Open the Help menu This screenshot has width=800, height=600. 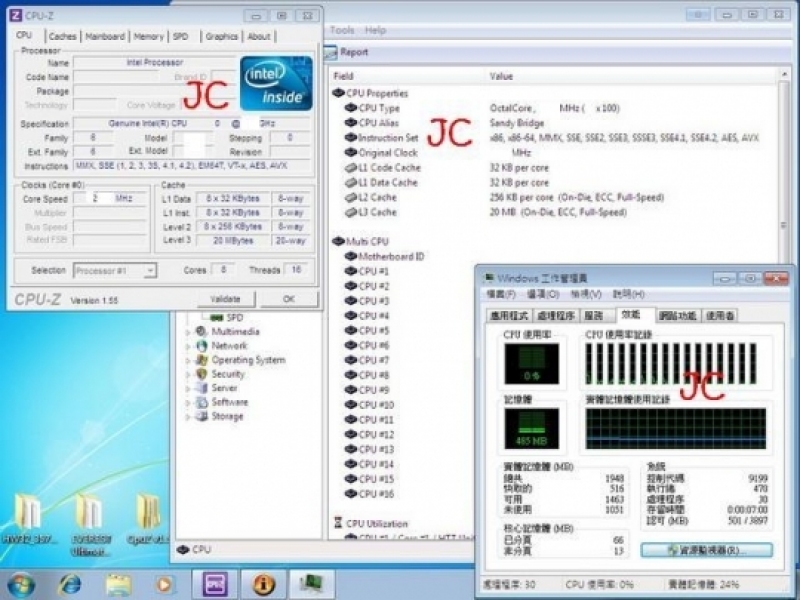(x=375, y=30)
